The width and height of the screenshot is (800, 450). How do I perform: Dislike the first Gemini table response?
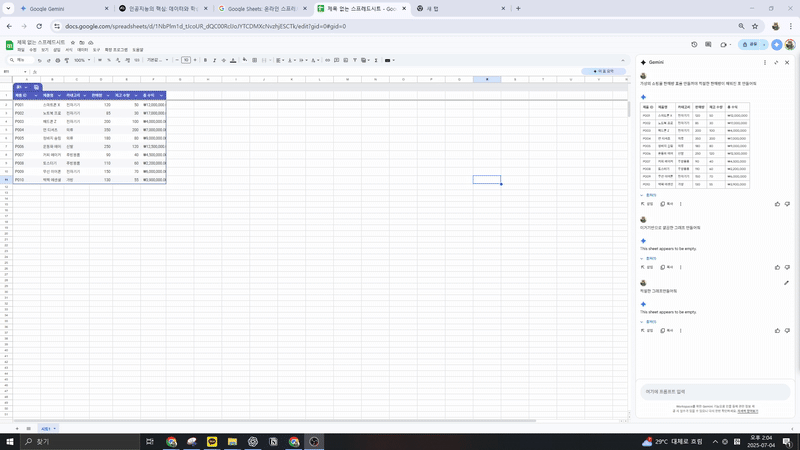point(787,204)
